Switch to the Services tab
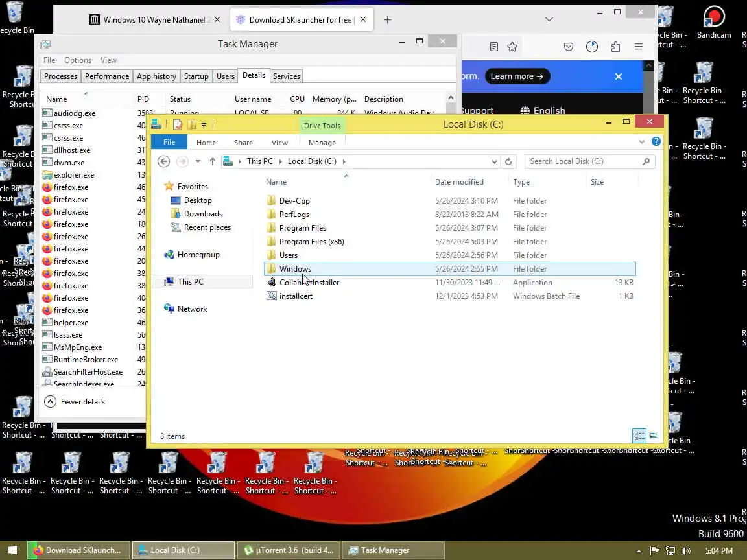This screenshot has height=560, width=747. 287,76
